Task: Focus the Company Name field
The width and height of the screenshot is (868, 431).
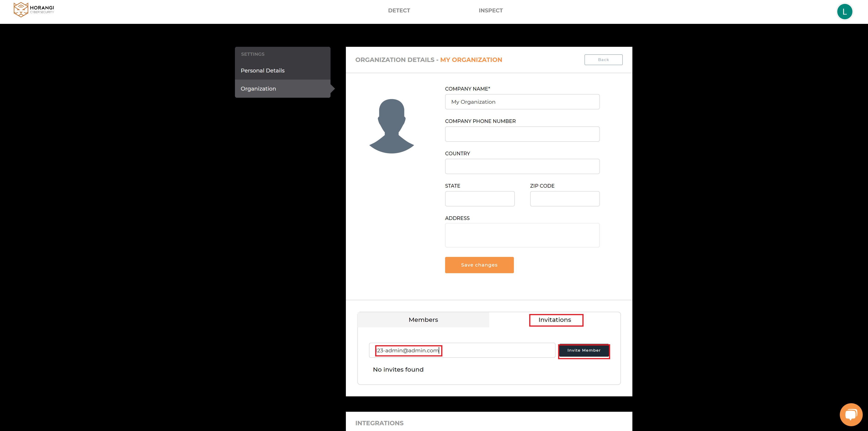Action: (522, 102)
